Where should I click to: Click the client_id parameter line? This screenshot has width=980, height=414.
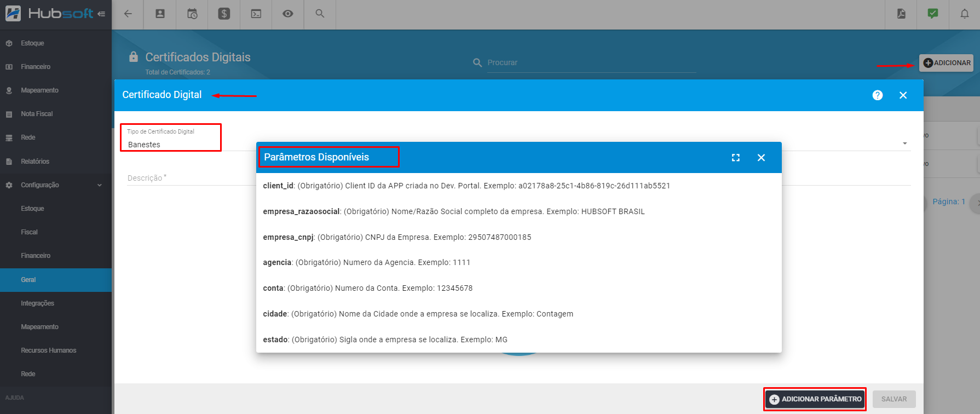pyautogui.click(x=466, y=186)
